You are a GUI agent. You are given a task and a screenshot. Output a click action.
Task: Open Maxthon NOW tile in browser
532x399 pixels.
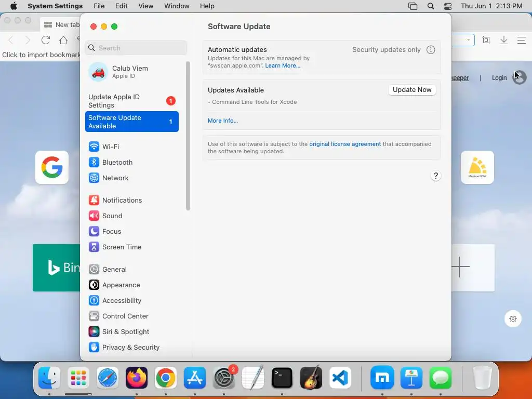click(477, 167)
